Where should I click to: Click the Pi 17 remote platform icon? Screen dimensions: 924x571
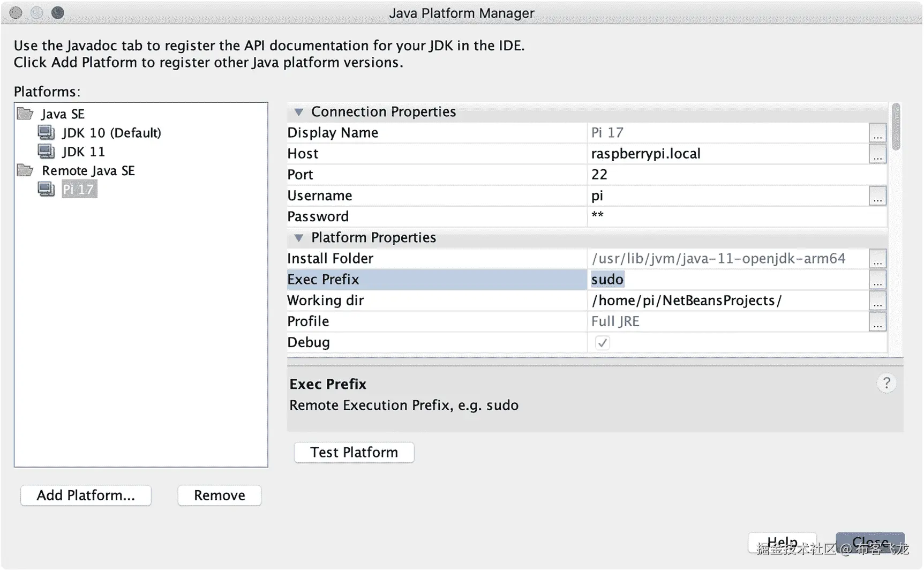tap(47, 189)
